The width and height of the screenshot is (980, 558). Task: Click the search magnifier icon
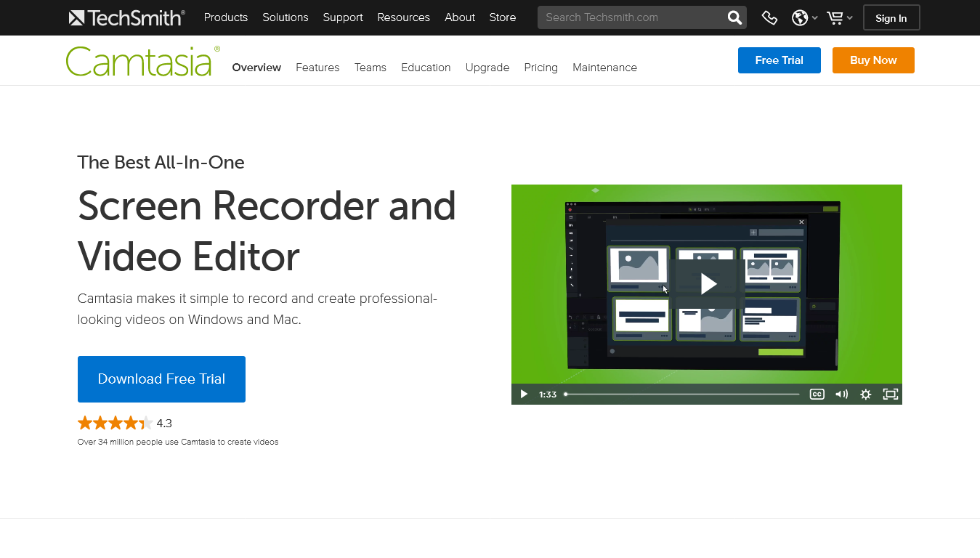click(734, 17)
